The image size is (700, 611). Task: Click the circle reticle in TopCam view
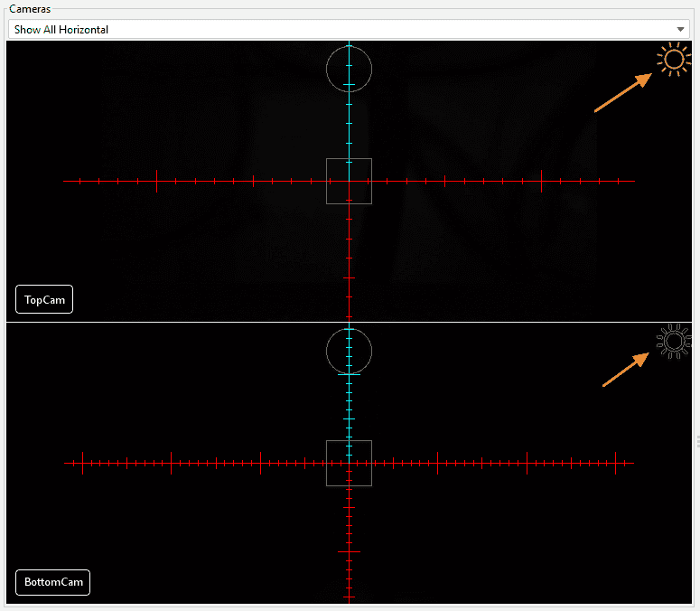[x=349, y=69]
